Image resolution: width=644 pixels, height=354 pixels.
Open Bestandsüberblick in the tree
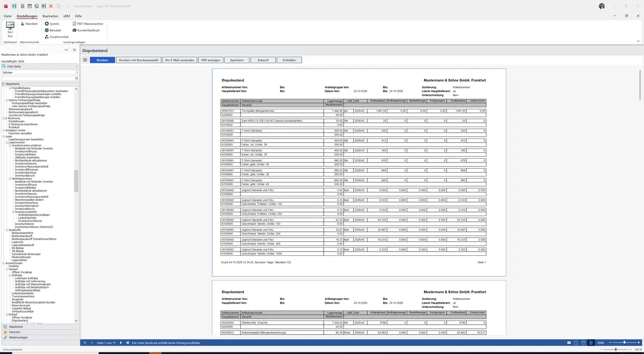click(x=22, y=233)
